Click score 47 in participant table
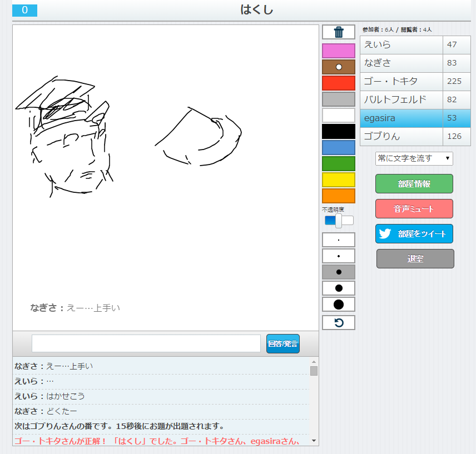Screen dimensions: 476x454 (452, 44)
